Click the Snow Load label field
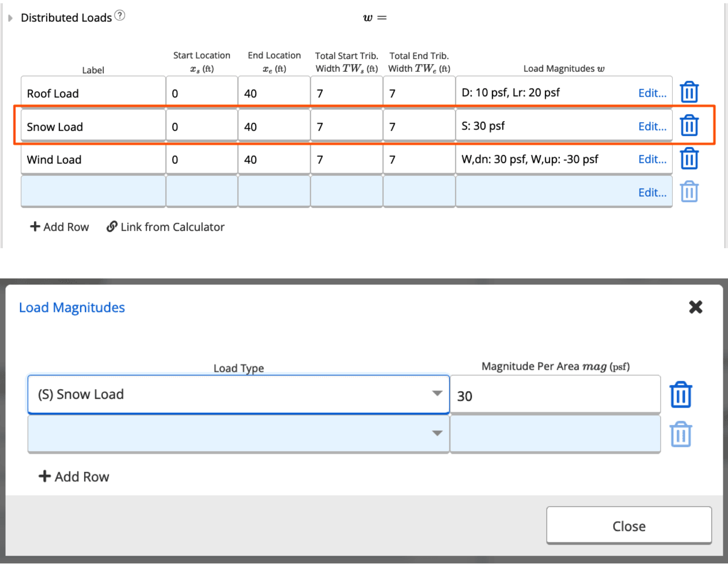Screen dimensions: 728x568 93,126
